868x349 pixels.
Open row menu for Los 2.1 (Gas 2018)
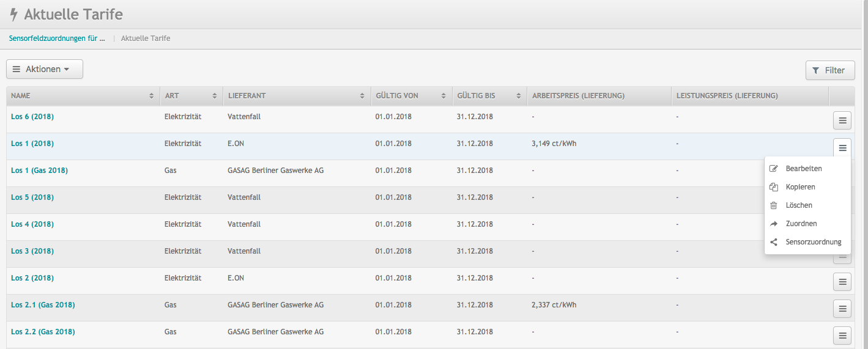842,309
